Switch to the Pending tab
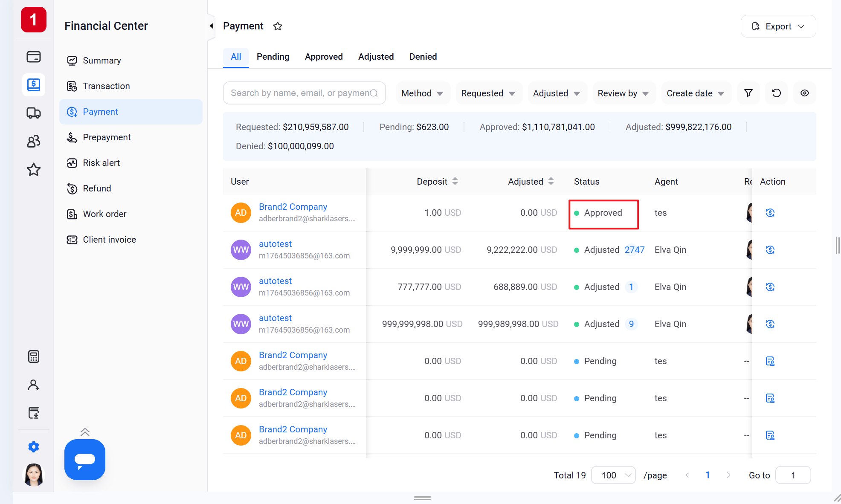Screen dimensions: 841x504 pyautogui.click(x=273, y=57)
